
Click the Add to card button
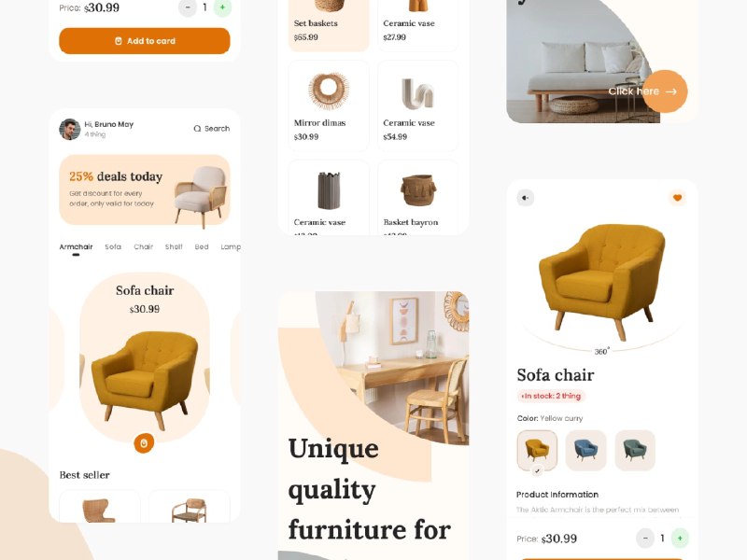145,41
